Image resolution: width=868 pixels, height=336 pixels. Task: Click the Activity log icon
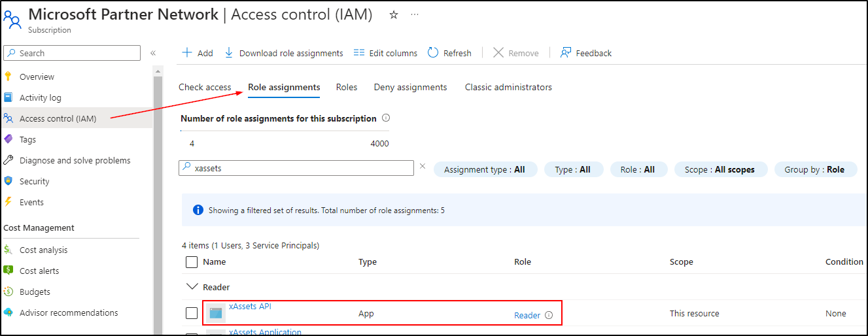(9, 97)
